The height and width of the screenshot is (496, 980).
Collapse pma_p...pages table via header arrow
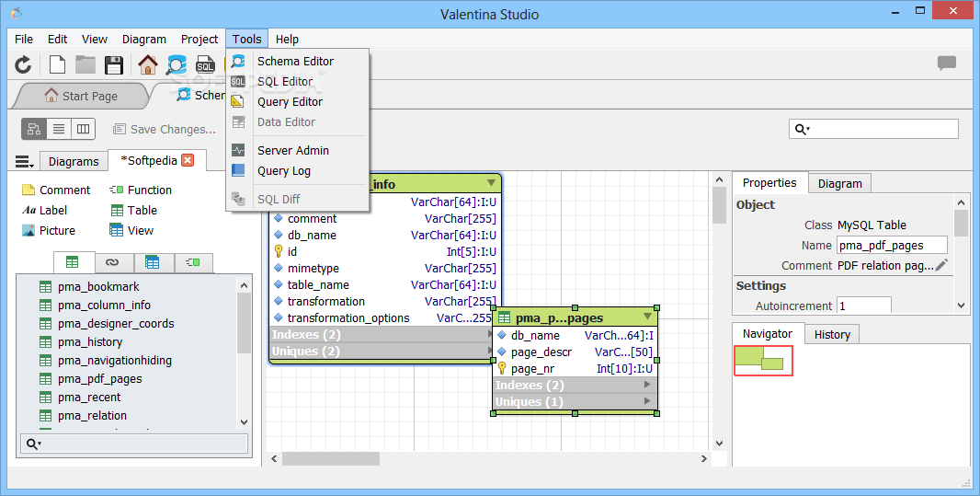click(647, 317)
